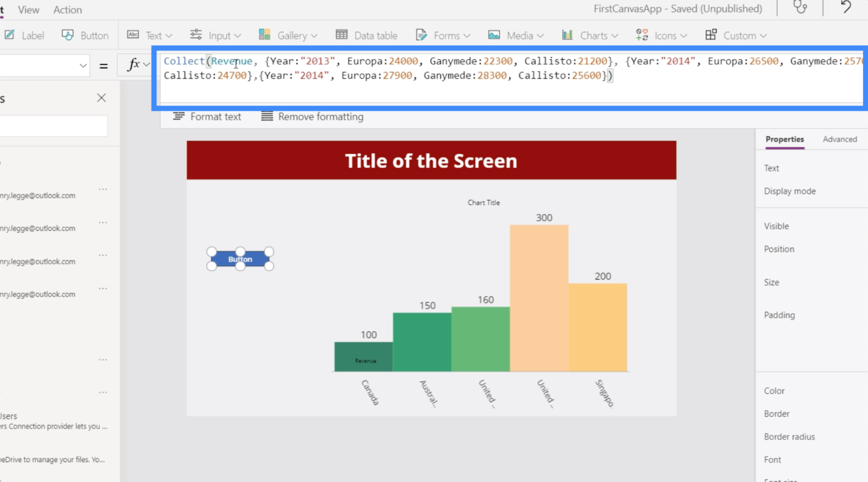This screenshot has width=868, height=482.
Task: Click the Border radius property
Action: click(789, 437)
